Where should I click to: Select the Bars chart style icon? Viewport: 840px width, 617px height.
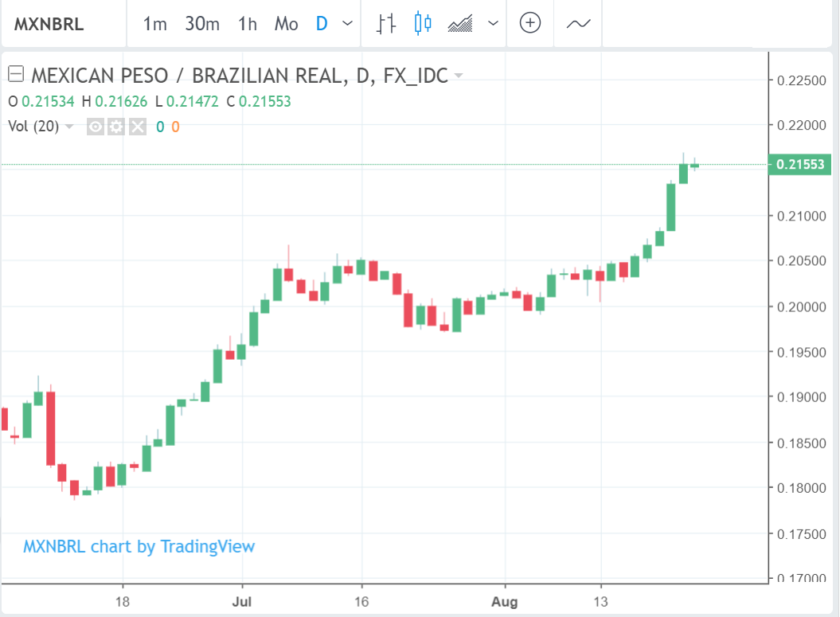coord(386,24)
